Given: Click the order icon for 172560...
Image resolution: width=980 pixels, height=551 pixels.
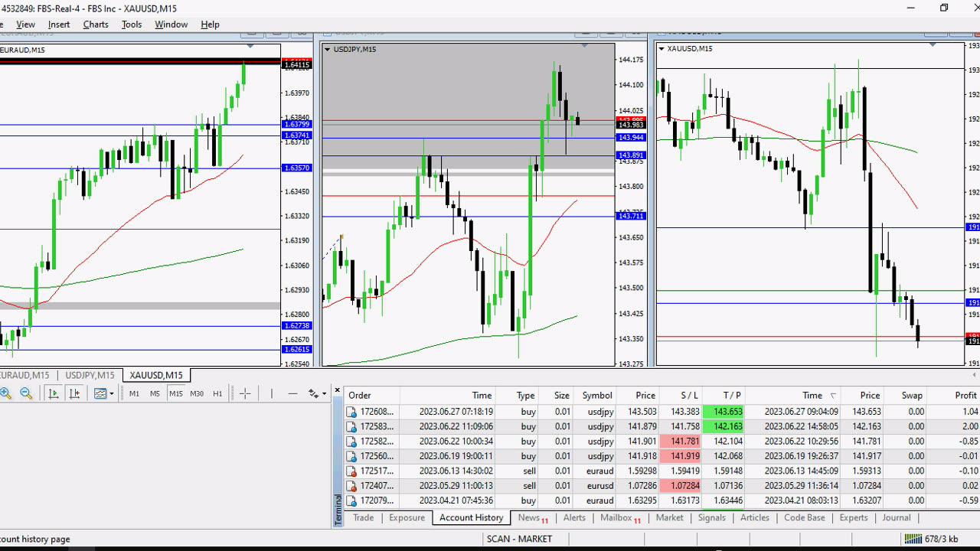Looking at the screenshot, I should point(352,456).
